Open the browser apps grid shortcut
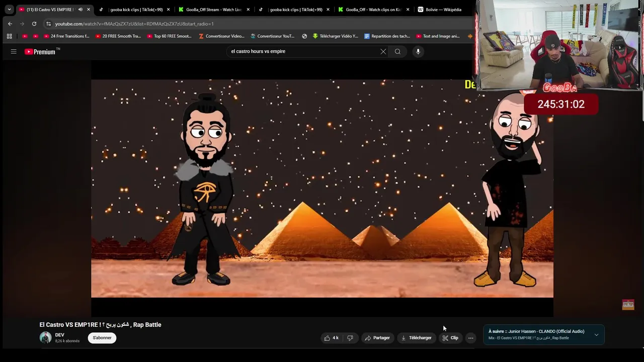 click(9, 36)
